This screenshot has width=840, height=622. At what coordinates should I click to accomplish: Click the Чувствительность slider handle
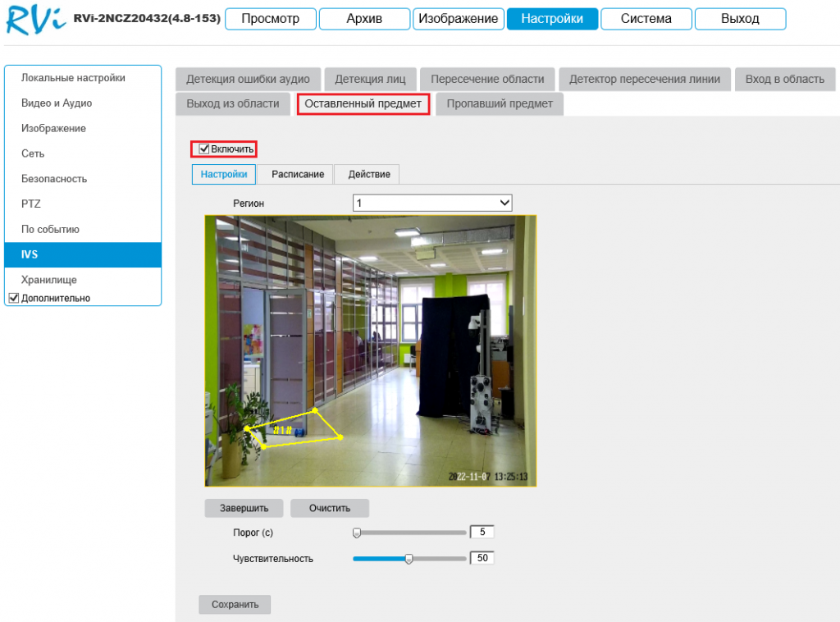[x=409, y=559]
